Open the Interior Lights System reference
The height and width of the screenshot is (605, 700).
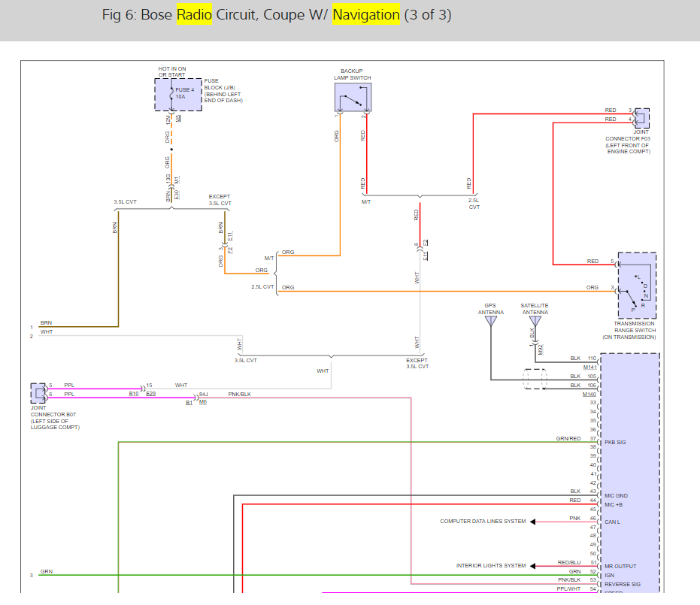491,566
